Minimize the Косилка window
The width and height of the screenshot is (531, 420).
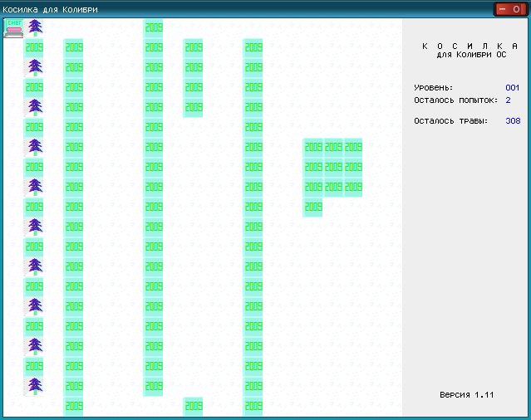pyautogui.click(x=504, y=9)
